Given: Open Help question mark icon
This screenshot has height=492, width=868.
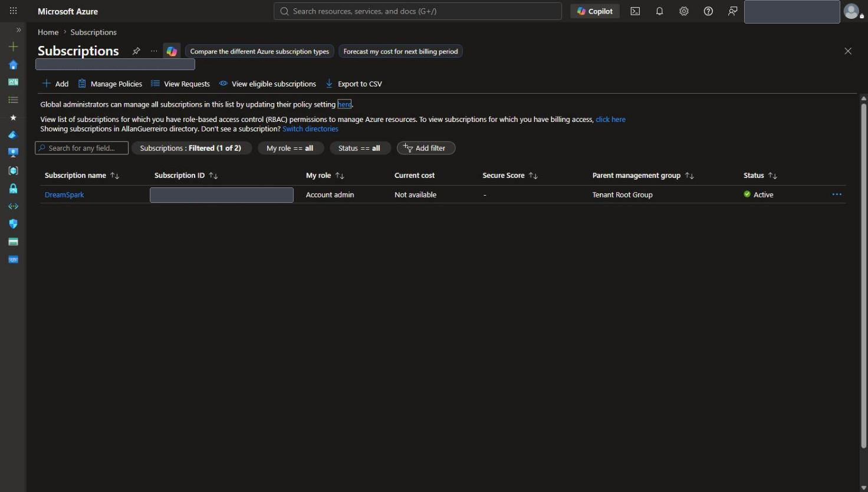Looking at the screenshot, I should (708, 11).
